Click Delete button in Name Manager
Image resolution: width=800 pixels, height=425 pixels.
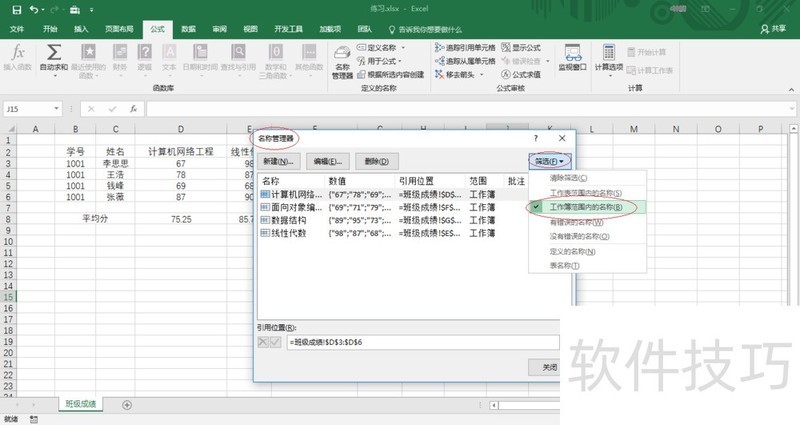[377, 161]
